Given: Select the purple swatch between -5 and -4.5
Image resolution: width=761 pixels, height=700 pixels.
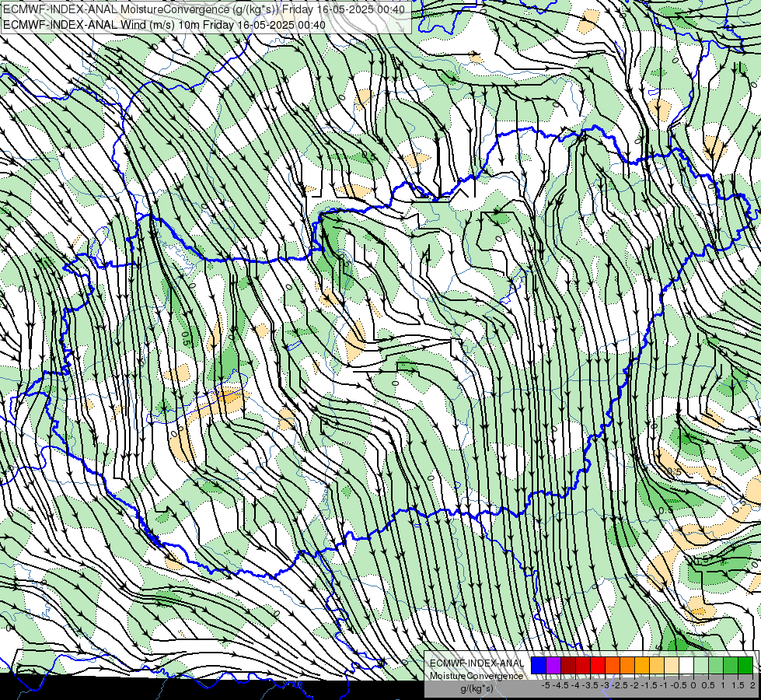Looking at the screenshot, I should coord(553,665).
